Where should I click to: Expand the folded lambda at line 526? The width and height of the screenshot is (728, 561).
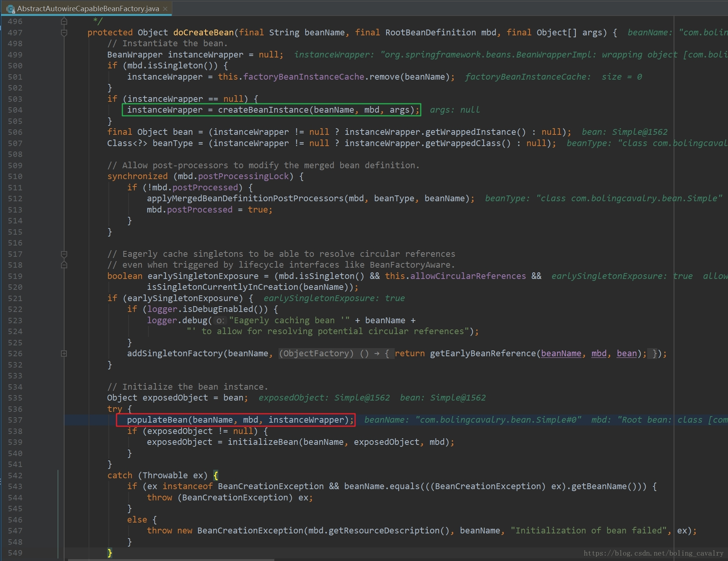tap(64, 354)
